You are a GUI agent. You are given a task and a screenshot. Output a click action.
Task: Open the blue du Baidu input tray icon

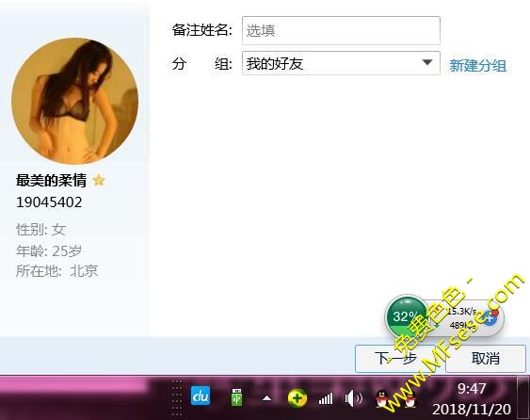click(201, 396)
